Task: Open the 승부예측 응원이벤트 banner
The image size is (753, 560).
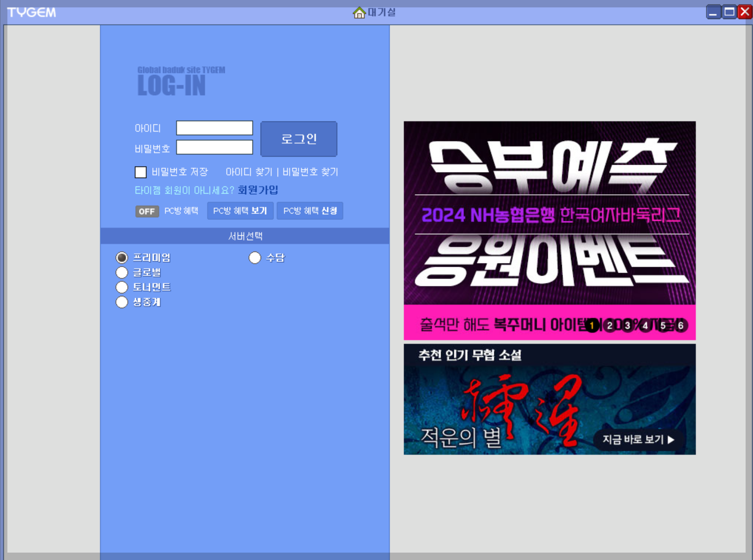Action: tap(549, 231)
